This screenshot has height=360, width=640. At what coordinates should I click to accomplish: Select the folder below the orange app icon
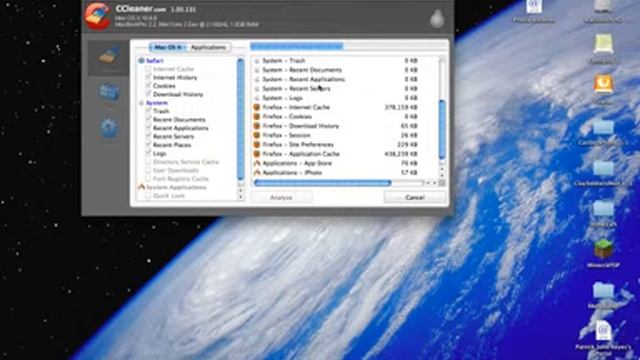click(603, 127)
